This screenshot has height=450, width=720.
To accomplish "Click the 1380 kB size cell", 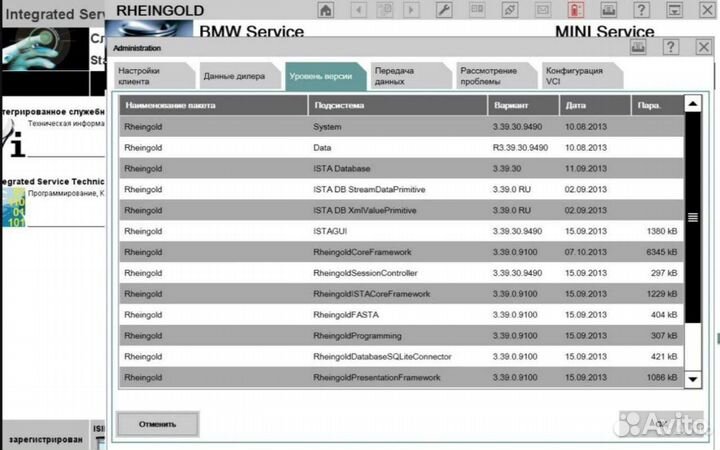I will click(x=662, y=231).
